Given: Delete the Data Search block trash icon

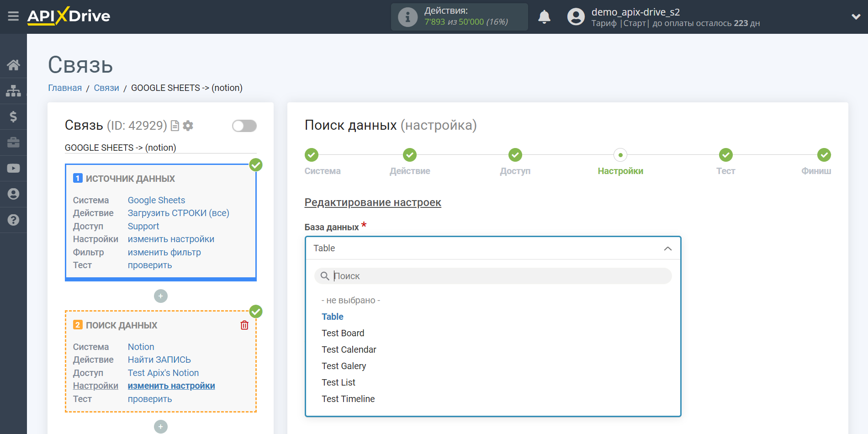Looking at the screenshot, I should [x=244, y=325].
